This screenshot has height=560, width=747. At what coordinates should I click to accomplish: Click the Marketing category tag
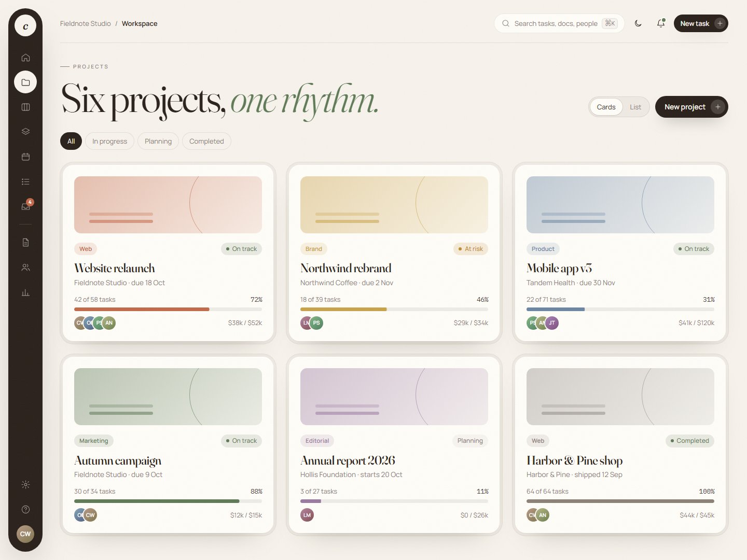(94, 441)
